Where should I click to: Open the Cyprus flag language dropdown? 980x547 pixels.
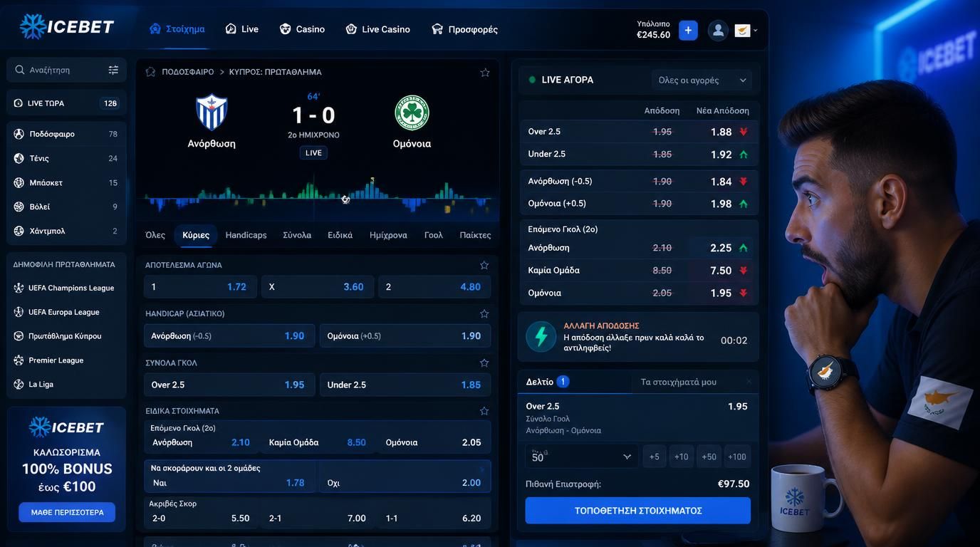click(x=746, y=30)
